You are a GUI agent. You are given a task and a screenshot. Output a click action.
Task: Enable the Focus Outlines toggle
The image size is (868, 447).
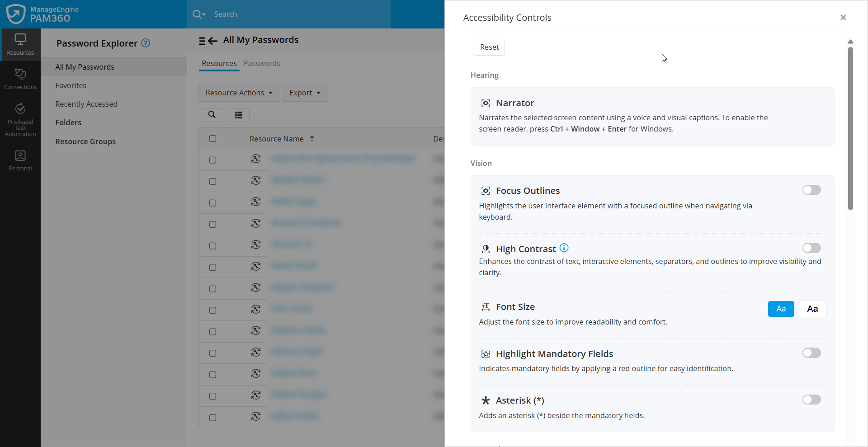[x=811, y=190]
